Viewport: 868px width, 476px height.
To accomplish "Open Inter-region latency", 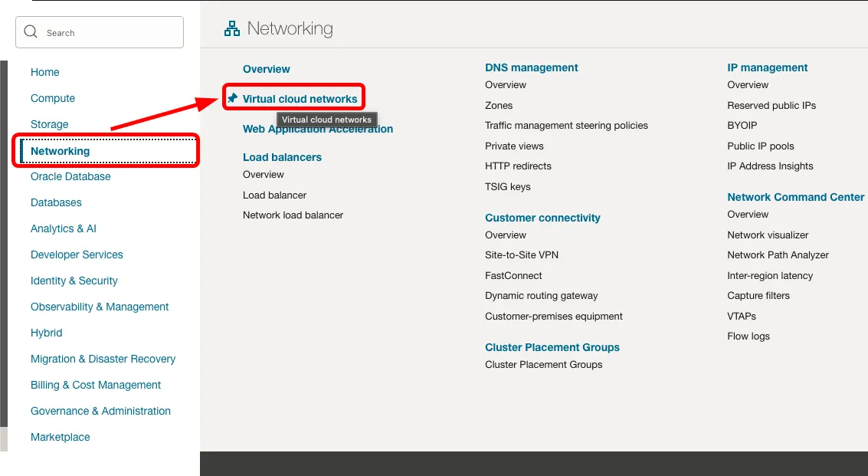I will point(770,275).
